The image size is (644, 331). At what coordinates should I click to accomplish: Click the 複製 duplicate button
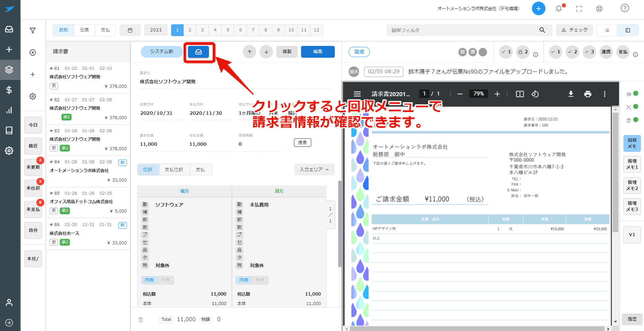[x=287, y=52]
